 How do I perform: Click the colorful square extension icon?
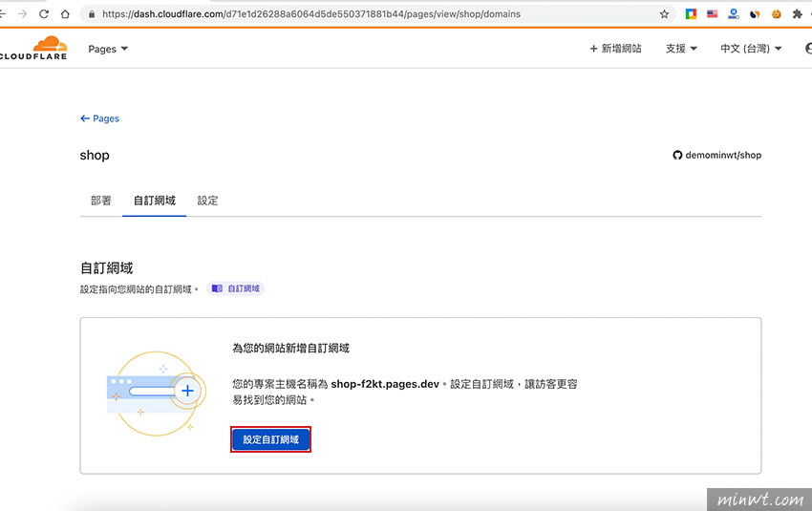click(691, 14)
